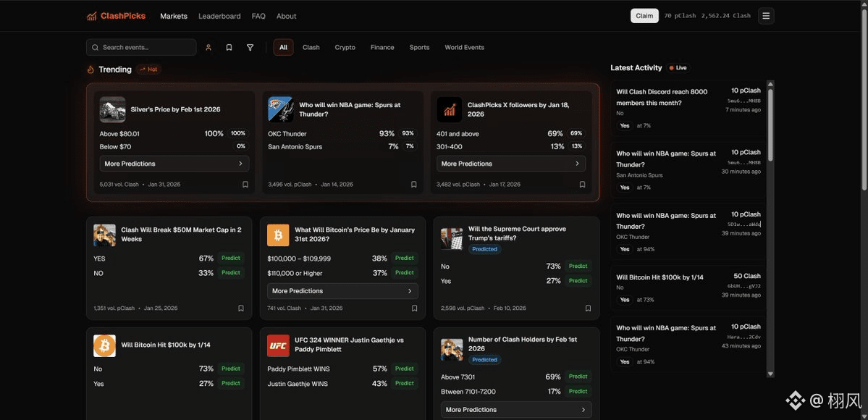Viewport: 868px width, 420px height.
Task: Bookmark the ClashPicks X followers market
Action: point(582,185)
